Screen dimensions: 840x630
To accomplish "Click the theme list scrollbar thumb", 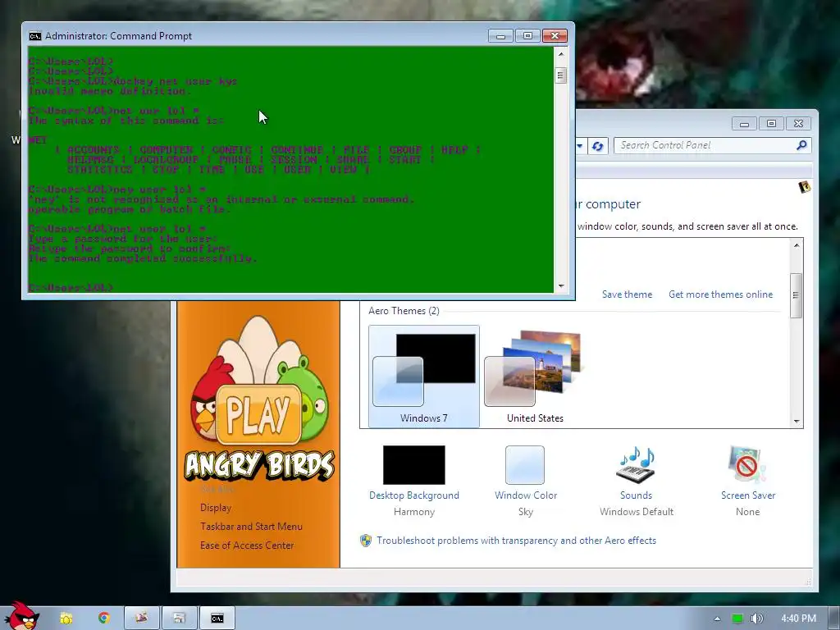I will (797, 295).
